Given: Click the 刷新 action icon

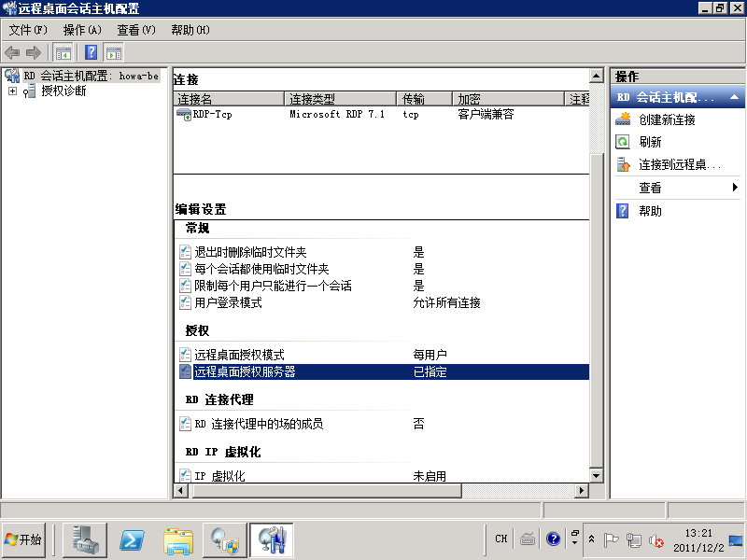Looking at the screenshot, I should tap(623, 142).
